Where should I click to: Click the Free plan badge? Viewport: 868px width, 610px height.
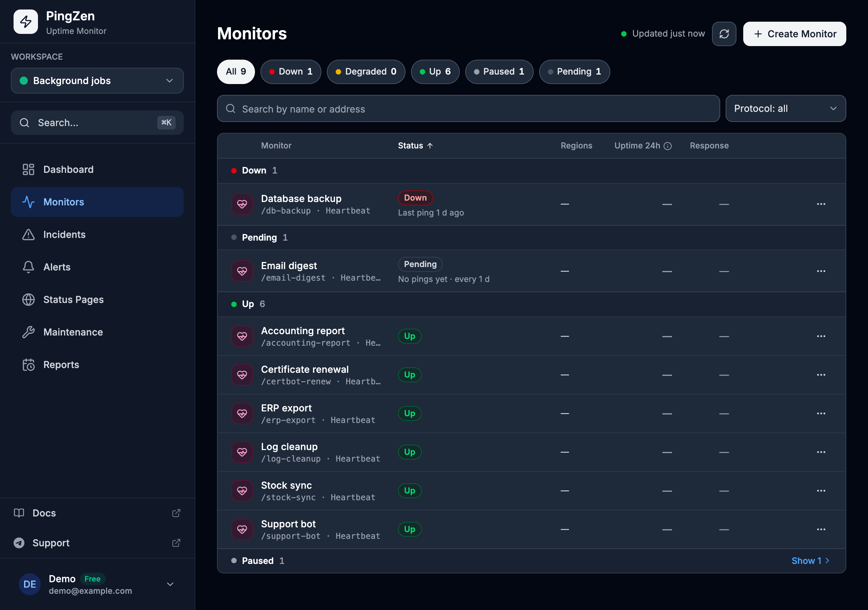92,578
